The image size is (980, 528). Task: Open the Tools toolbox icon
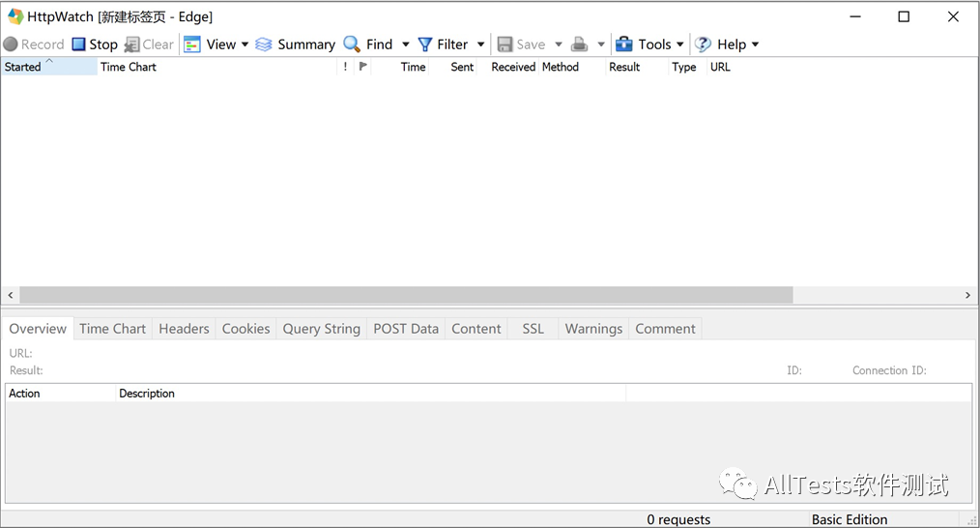[623, 44]
